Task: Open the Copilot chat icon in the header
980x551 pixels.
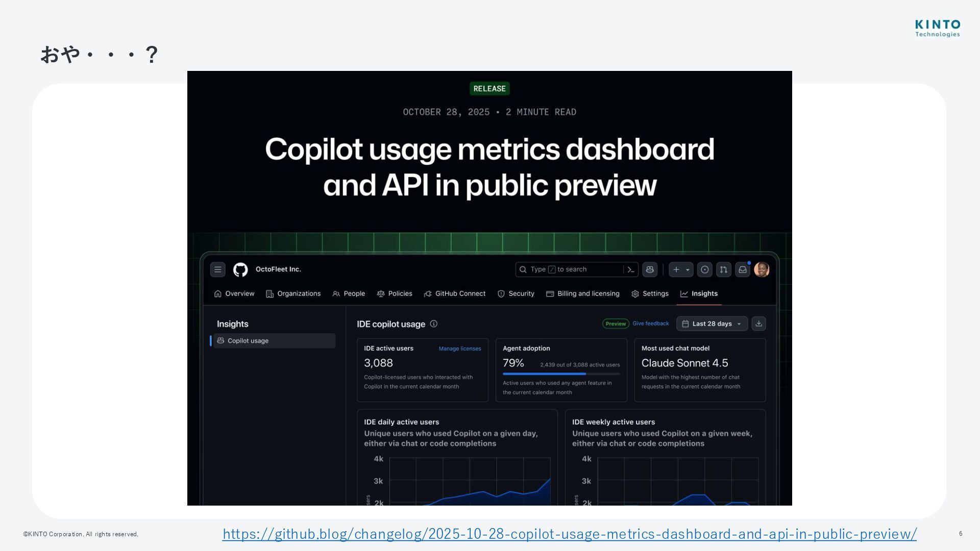Action: coord(650,269)
